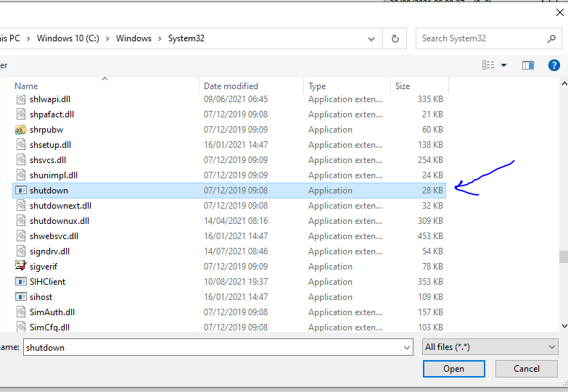Click the shutdown application icon
Image resolution: width=568 pixels, height=392 pixels.
tap(21, 191)
